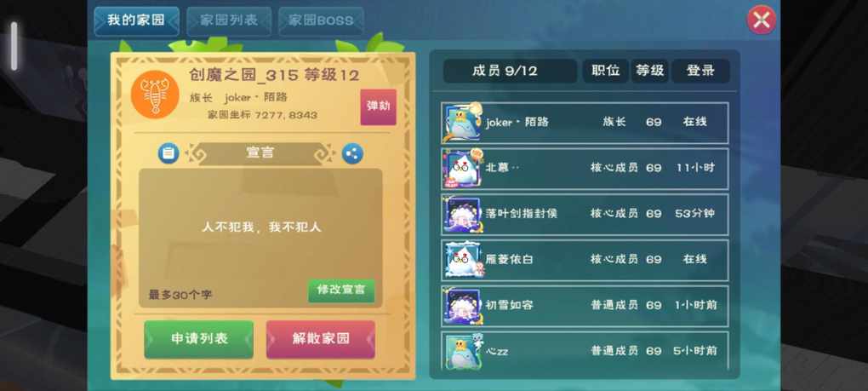Click the clipboard copy icon beside 宣言
868x391 pixels.
(x=168, y=153)
